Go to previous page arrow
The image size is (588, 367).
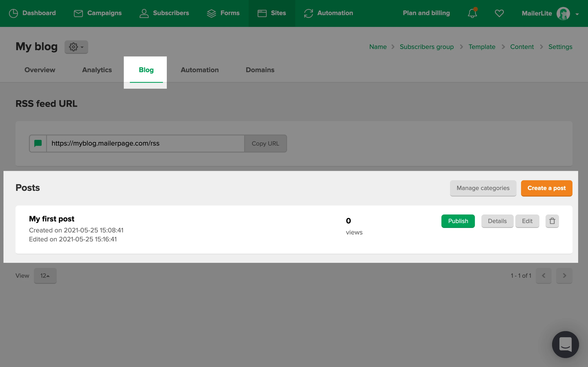pos(543,275)
